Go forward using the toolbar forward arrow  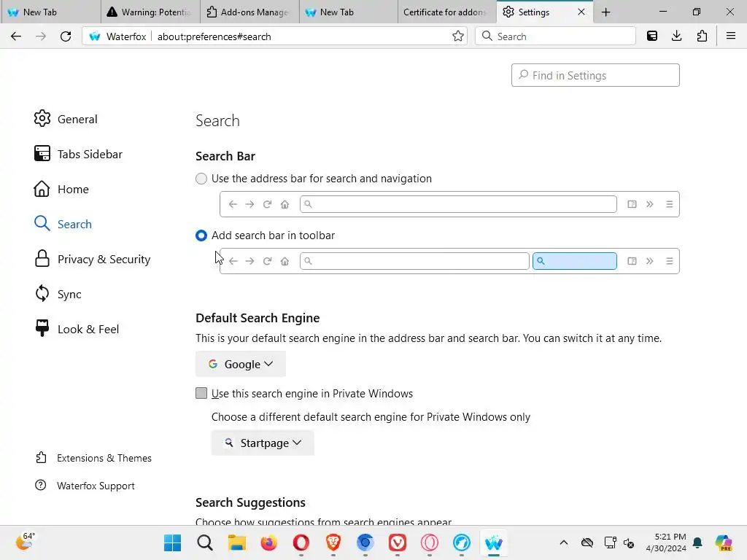pyautogui.click(x=41, y=36)
